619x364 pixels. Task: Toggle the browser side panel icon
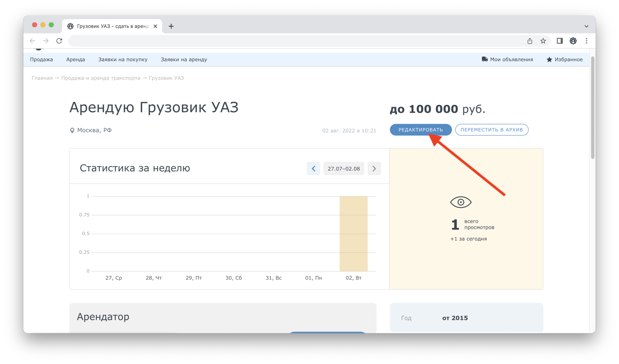tap(560, 41)
